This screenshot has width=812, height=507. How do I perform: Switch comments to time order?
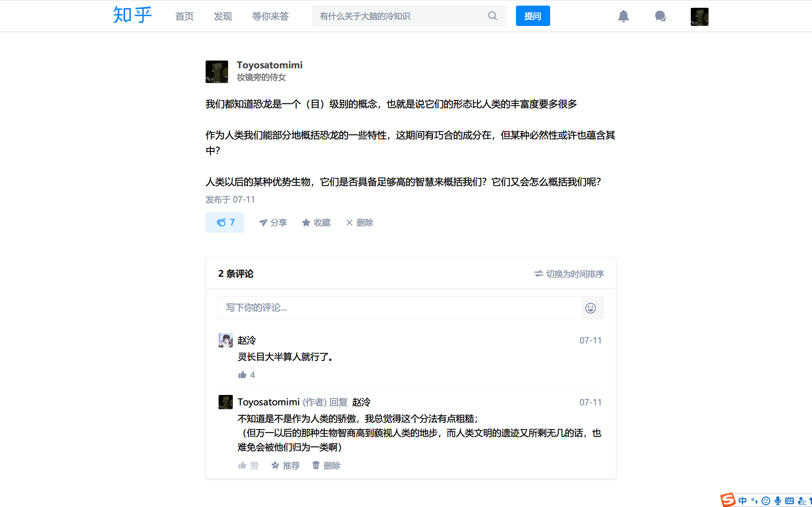point(569,274)
